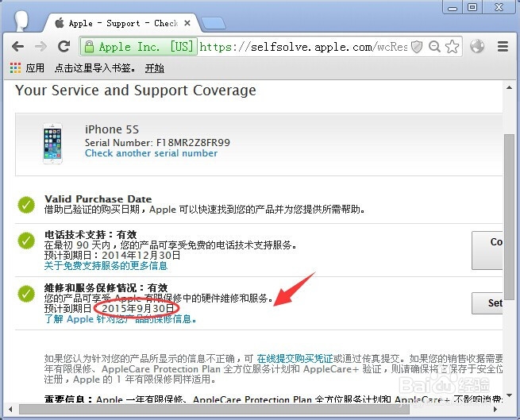This screenshot has width=520, height=420.
Task: Minimize the browser window
Action: [x=453, y=8]
